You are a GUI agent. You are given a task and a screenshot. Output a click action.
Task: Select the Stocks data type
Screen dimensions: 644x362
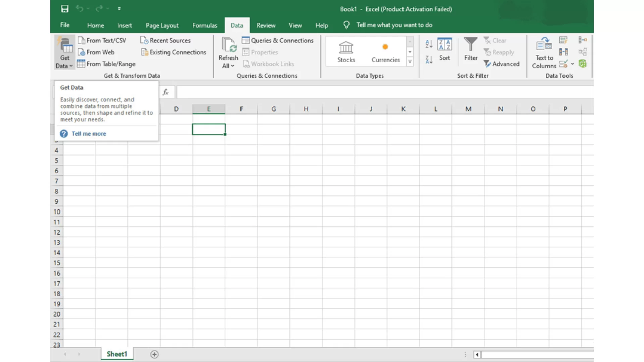click(346, 52)
